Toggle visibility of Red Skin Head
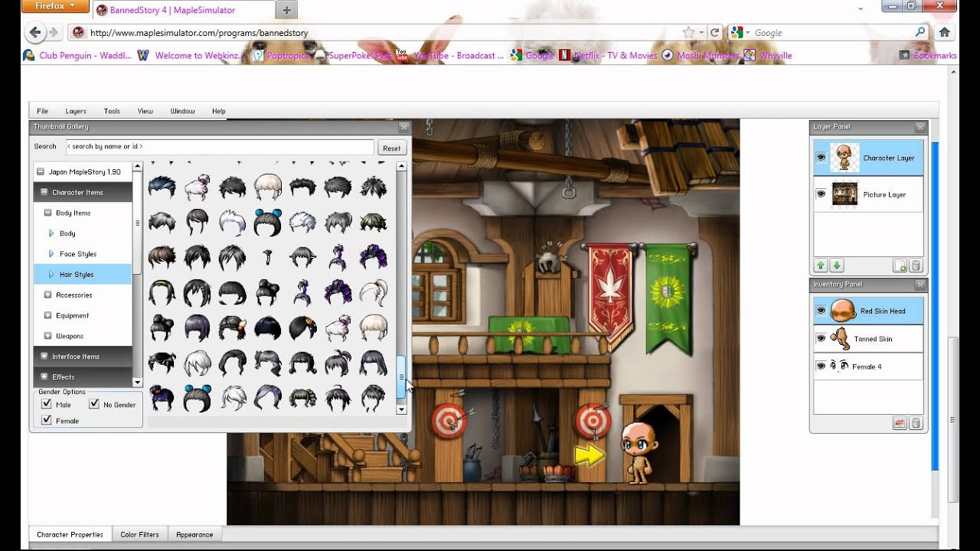The width and height of the screenshot is (980, 551). click(x=821, y=311)
